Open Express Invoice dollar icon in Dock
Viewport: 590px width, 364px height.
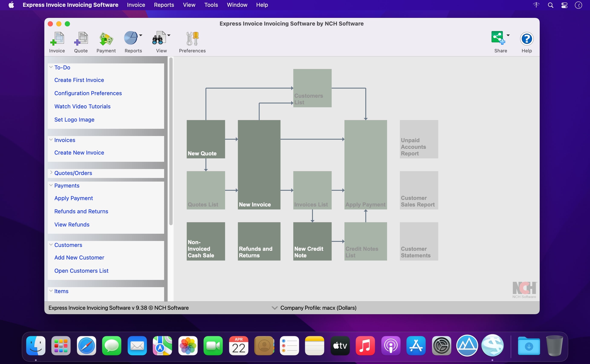tap(492, 346)
